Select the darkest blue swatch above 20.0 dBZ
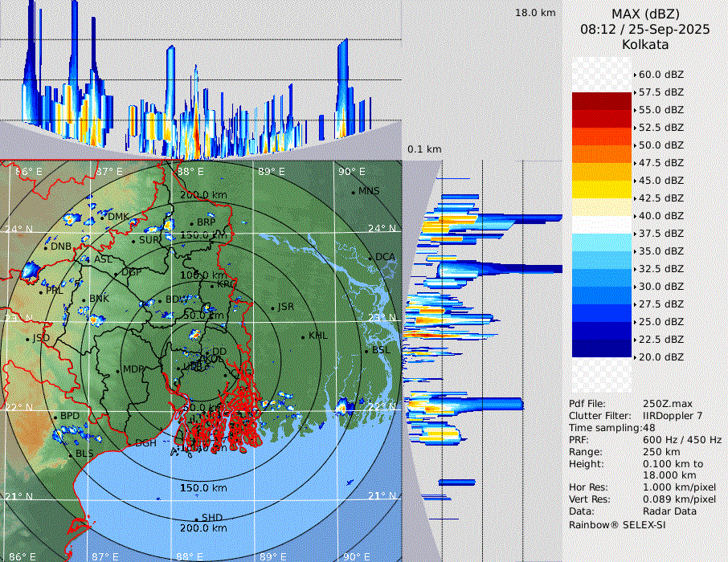 [x=602, y=348]
